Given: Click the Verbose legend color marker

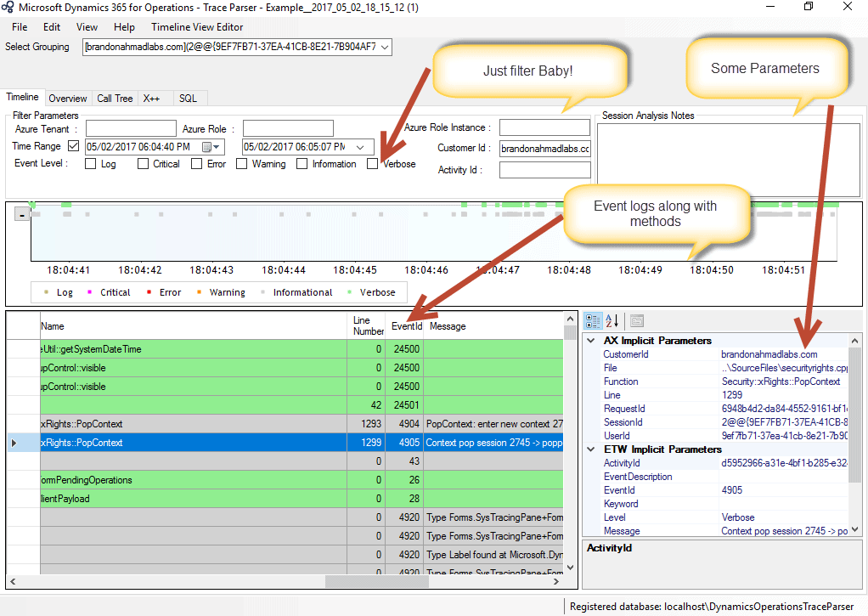Looking at the screenshot, I should (349, 292).
